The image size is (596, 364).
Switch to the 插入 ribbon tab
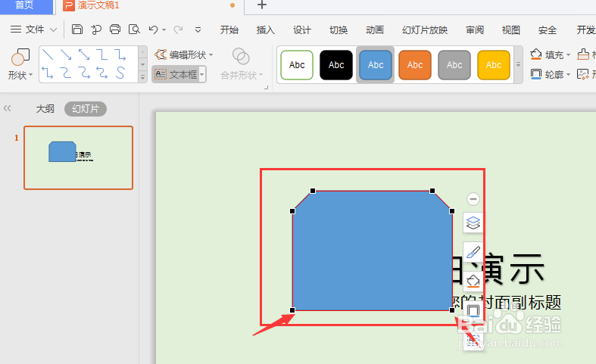coord(265,30)
